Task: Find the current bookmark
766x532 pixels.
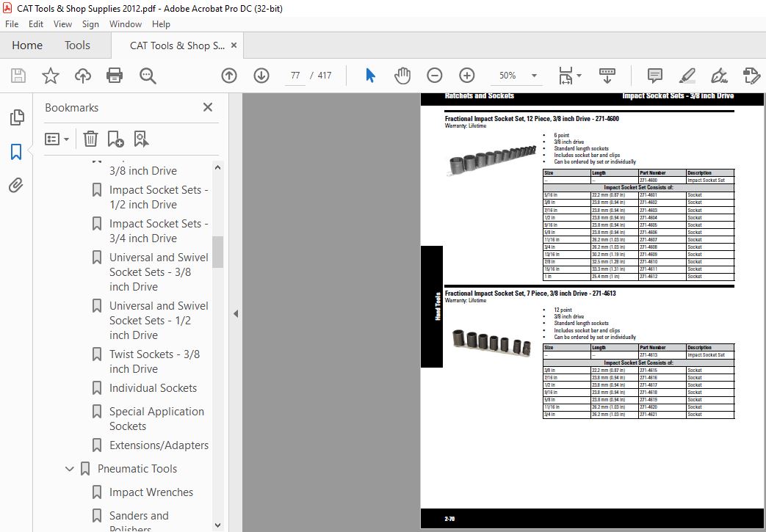Action: [x=141, y=139]
